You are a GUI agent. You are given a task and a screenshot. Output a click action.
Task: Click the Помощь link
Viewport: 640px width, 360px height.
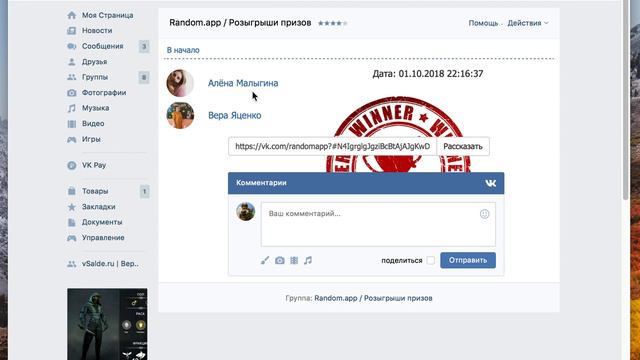[483, 23]
